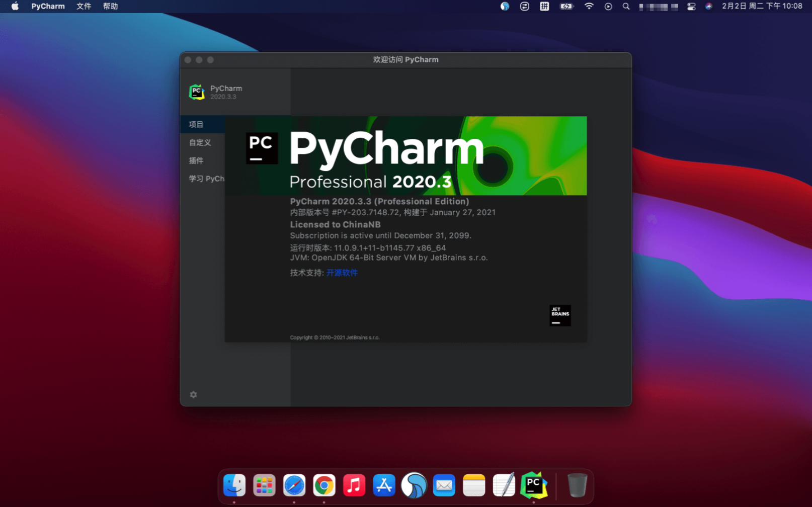Click the Licensed to ChinaNB text
The height and width of the screenshot is (507, 812).
335,224
